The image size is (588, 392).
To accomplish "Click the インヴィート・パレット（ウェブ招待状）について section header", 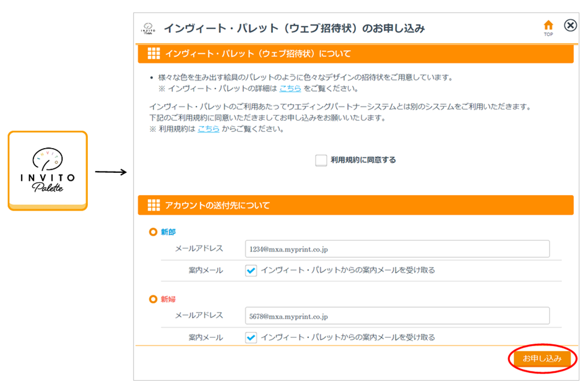I will point(258,54).
